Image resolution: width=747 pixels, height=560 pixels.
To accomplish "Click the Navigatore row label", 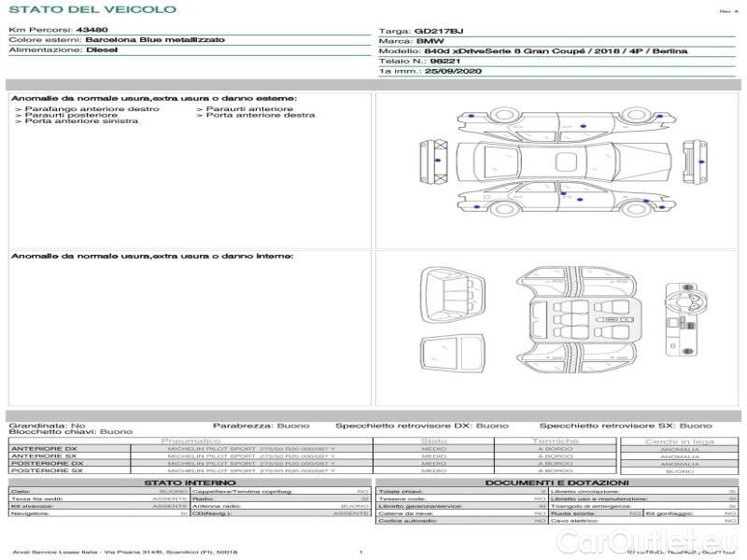I will point(30,513).
